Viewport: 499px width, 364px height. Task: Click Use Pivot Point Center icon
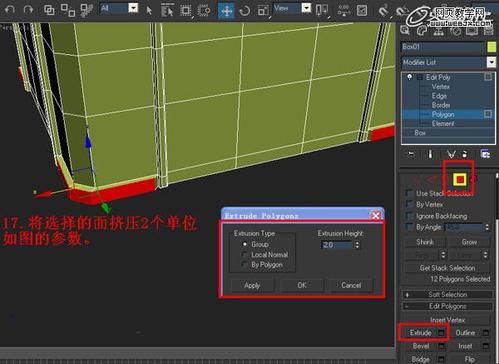pos(322,10)
